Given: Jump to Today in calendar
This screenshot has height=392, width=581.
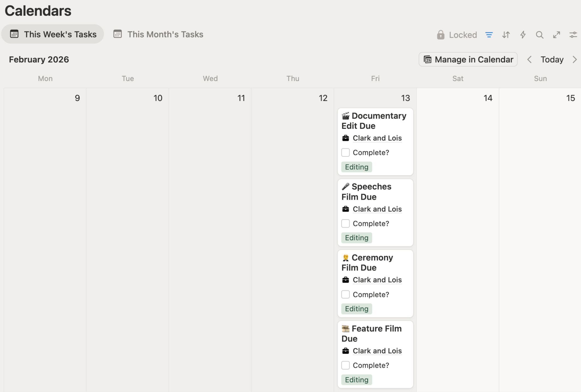Looking at the screenshot, I should click(552, 59).
